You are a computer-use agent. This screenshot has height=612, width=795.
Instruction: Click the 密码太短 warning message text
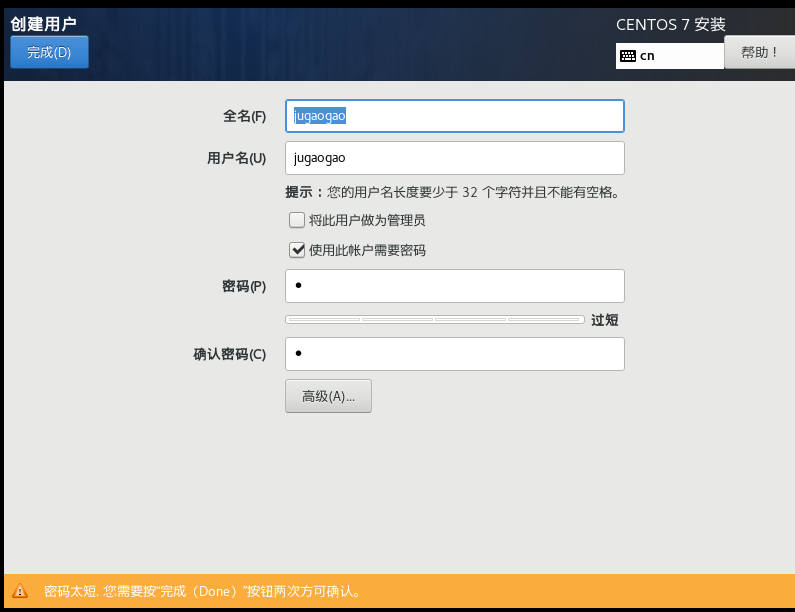coord(202,591)
